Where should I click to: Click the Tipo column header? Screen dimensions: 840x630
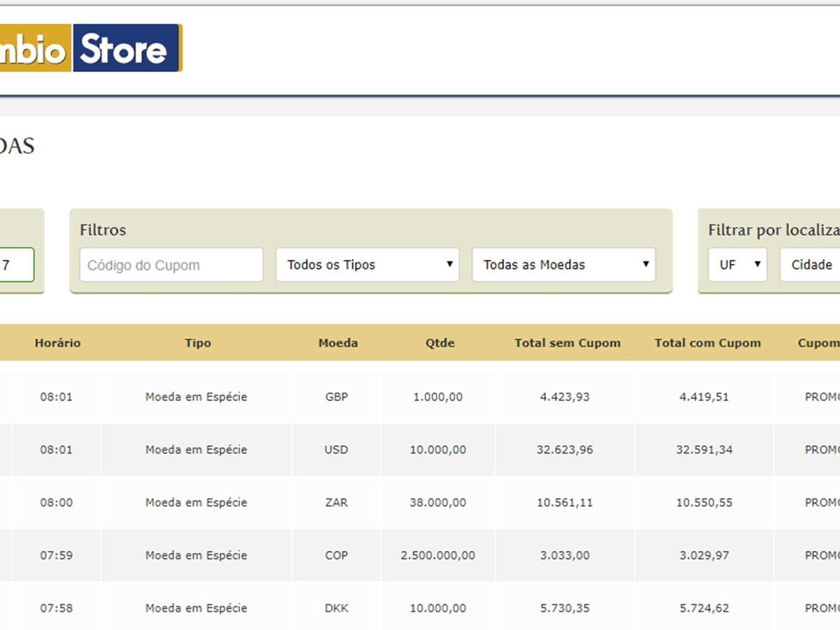(197, 343)
